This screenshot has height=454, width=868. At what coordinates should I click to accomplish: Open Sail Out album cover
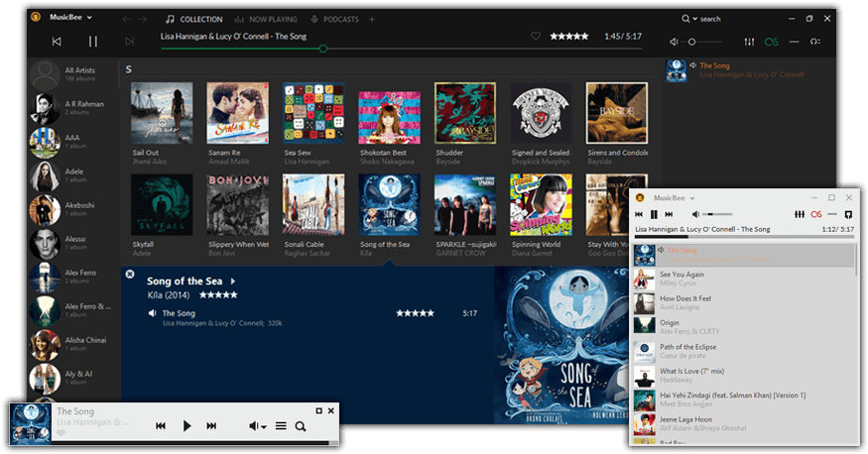click(162, 113)
